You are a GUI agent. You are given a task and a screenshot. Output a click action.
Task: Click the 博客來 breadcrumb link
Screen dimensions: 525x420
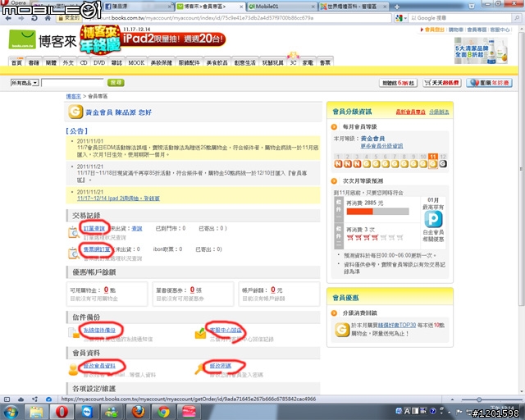73,96
